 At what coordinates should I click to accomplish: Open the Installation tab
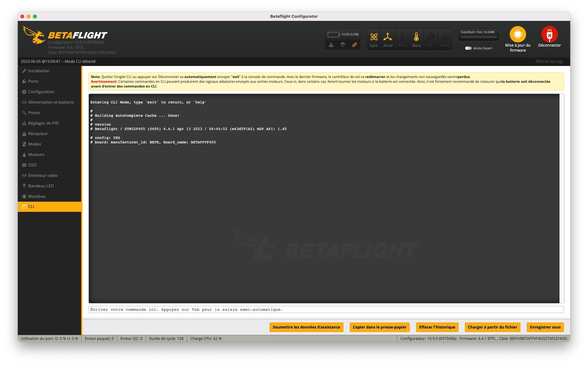[x=49, y=71]
